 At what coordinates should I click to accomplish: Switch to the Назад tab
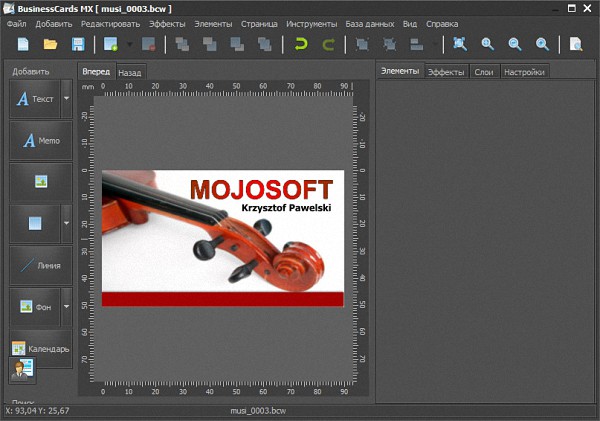pos(130,73)
